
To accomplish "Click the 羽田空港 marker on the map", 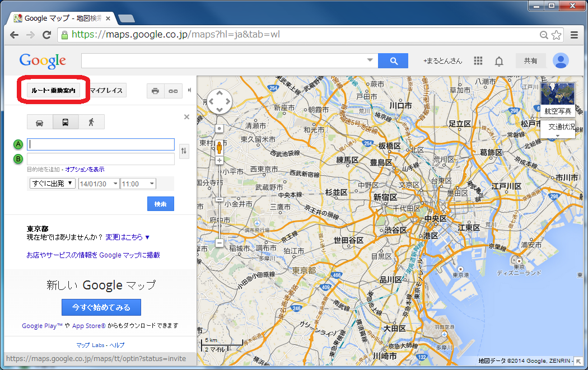I will point(444,334).
